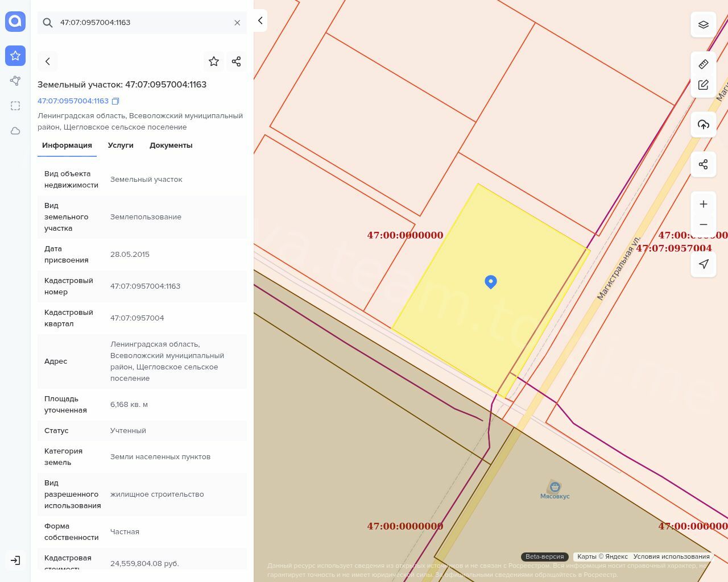Screen dimensions: 728x582
Task: Click the blue parcel marker pin
Action: (491, 281)
